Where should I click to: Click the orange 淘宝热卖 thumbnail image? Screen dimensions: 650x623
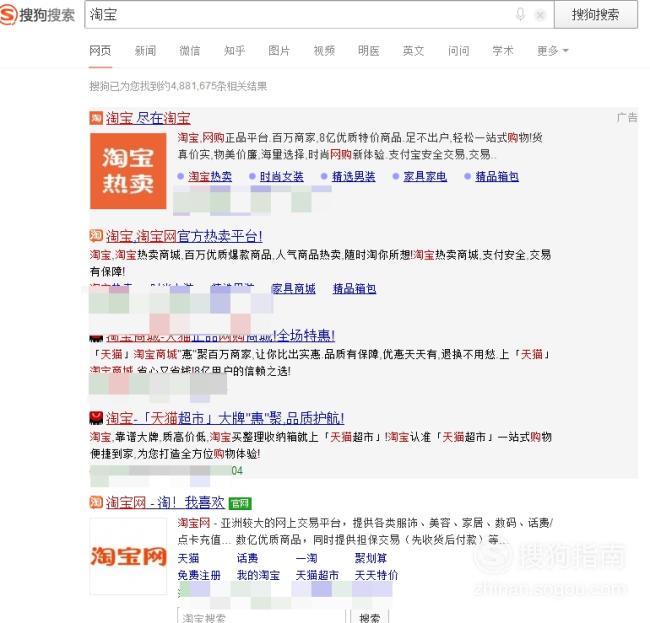coord(128,171)
